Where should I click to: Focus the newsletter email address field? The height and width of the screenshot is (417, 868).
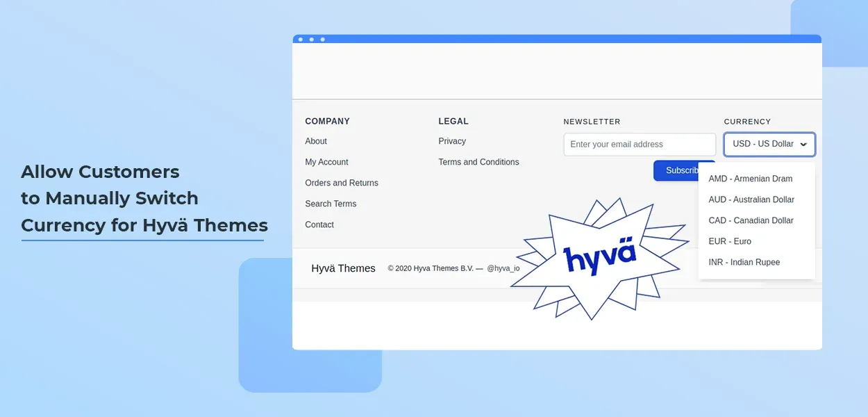pyautogui.click(x=639, y=145)
